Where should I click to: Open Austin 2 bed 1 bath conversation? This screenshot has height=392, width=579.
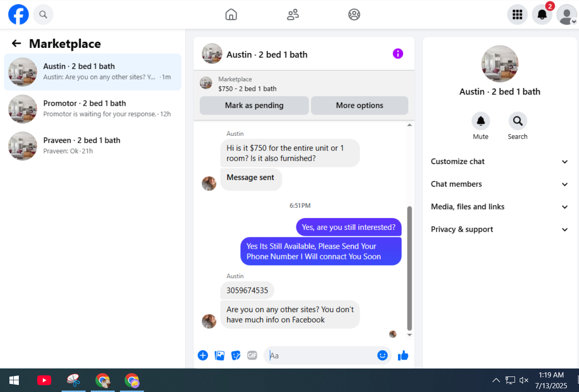pyautogui.click(x=93, y=72)
